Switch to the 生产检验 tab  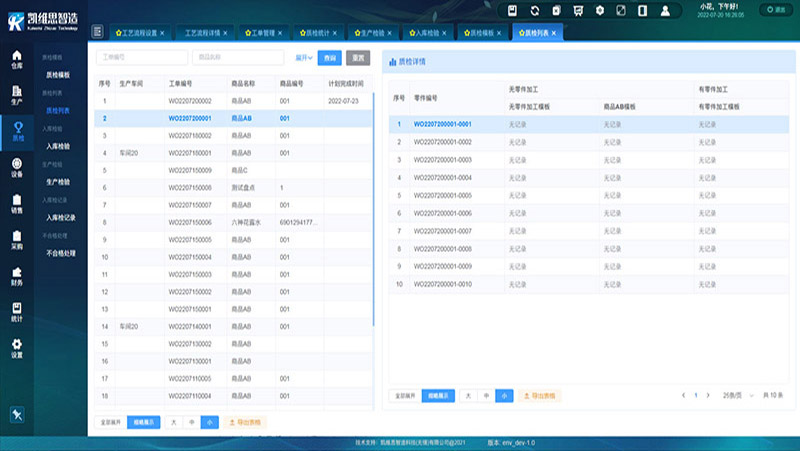372,33
